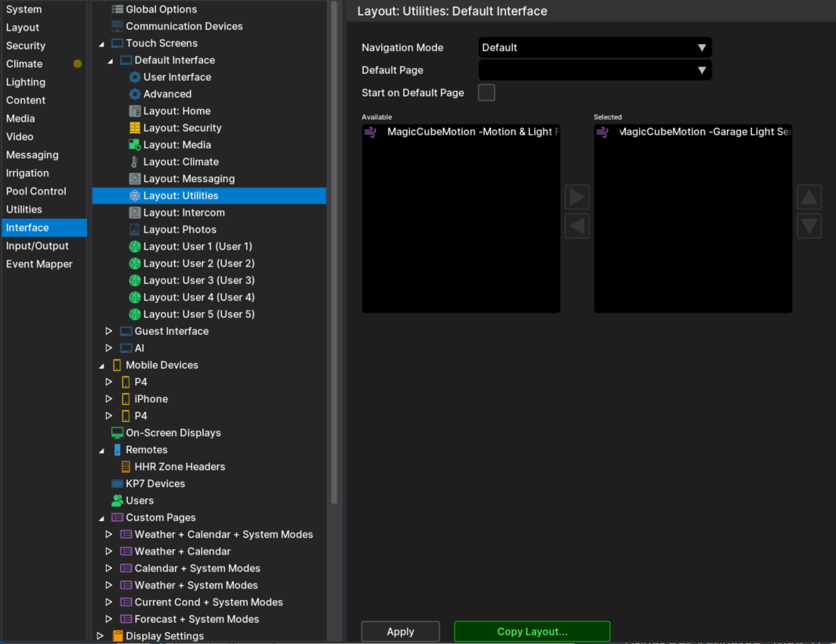Click the move right arrow button
Image resolution: width=836 pixels, height=644 pixels.
[577, 196]
